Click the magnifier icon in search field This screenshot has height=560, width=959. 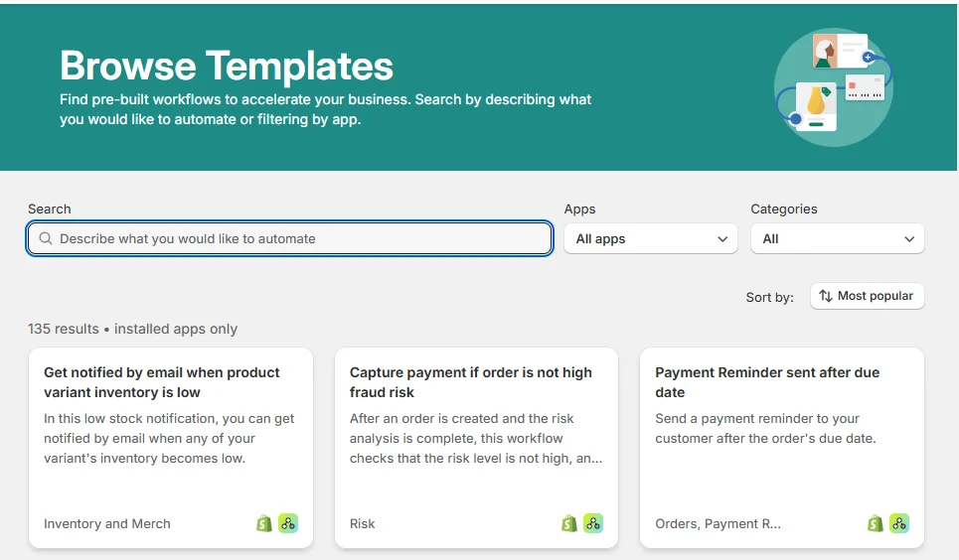(45, 238)
